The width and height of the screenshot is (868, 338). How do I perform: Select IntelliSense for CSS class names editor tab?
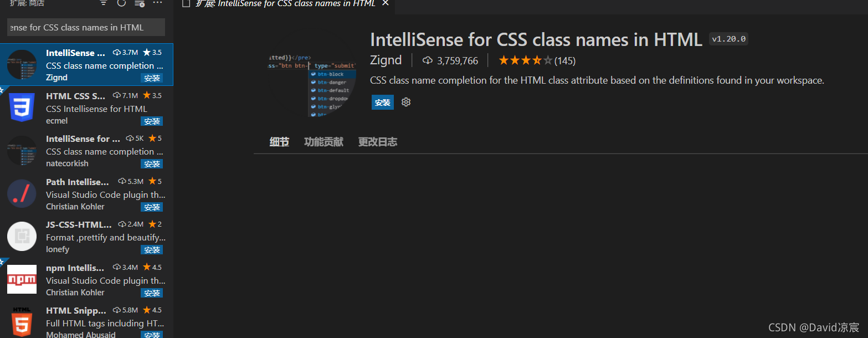point(285,4)
